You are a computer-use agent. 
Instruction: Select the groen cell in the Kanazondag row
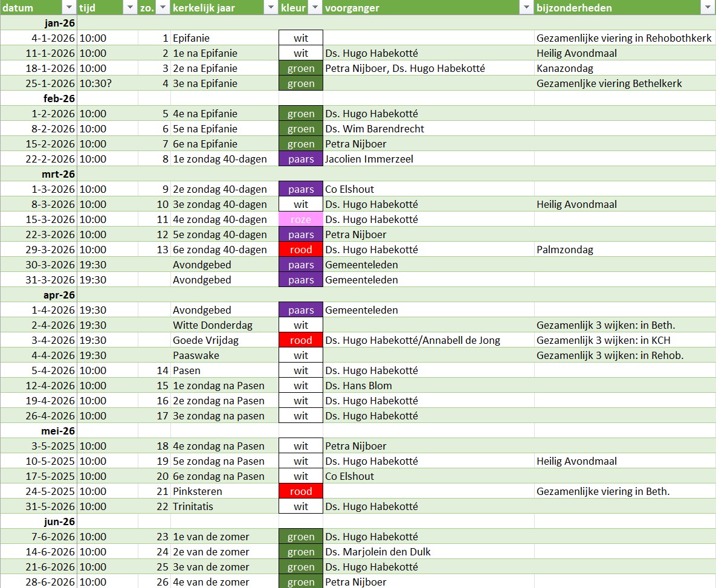click(x=301, y=68)
